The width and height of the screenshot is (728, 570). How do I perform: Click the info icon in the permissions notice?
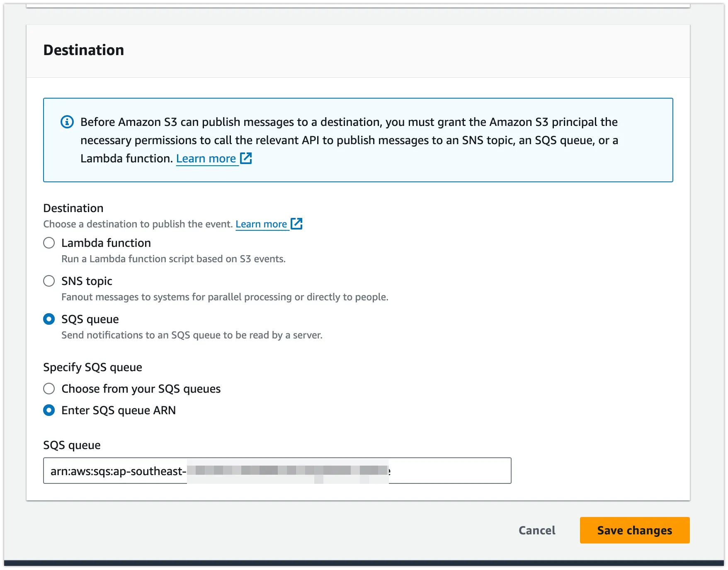[x=67, y=122]
